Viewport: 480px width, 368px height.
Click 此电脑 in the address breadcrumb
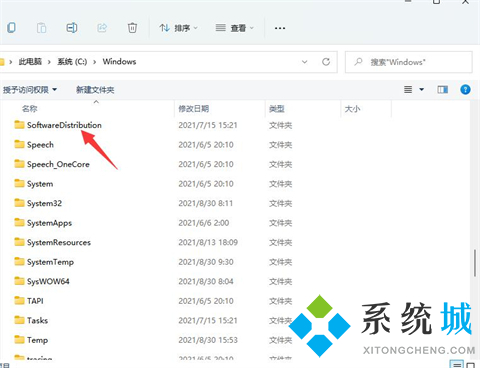pyautogui.click(x=30, y=62)
